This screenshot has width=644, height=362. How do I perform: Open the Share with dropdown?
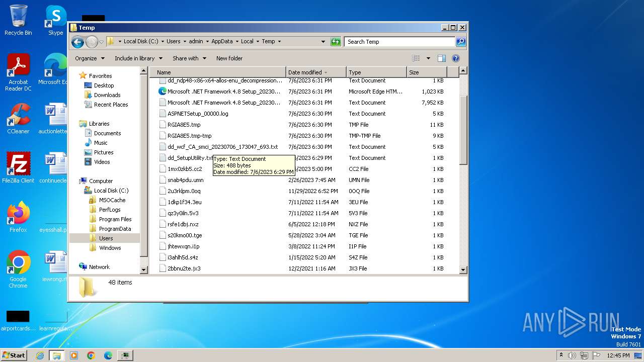coord(189,58)
